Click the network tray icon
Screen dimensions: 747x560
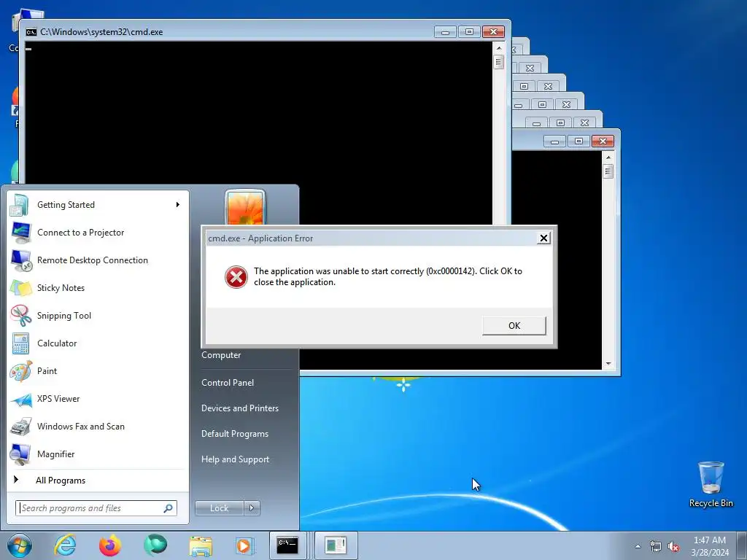point(656,546)
